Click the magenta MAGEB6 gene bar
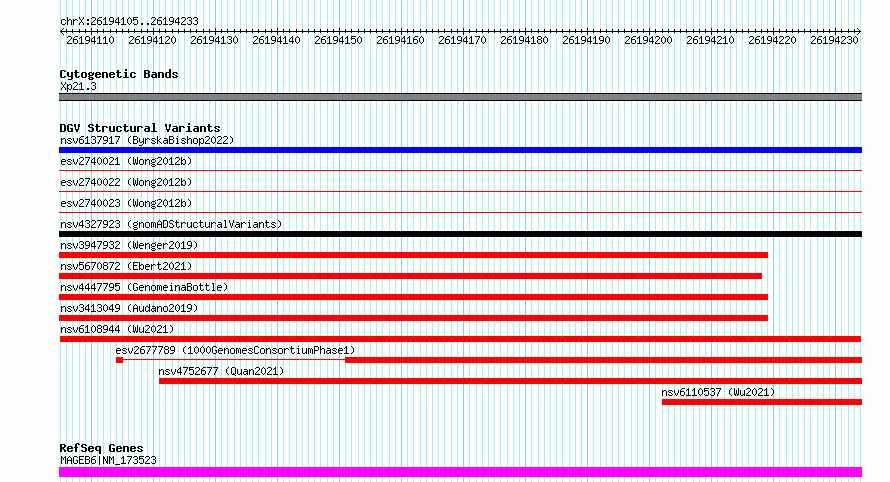Screen dimensions: 890x482 (x=460, y=472)
